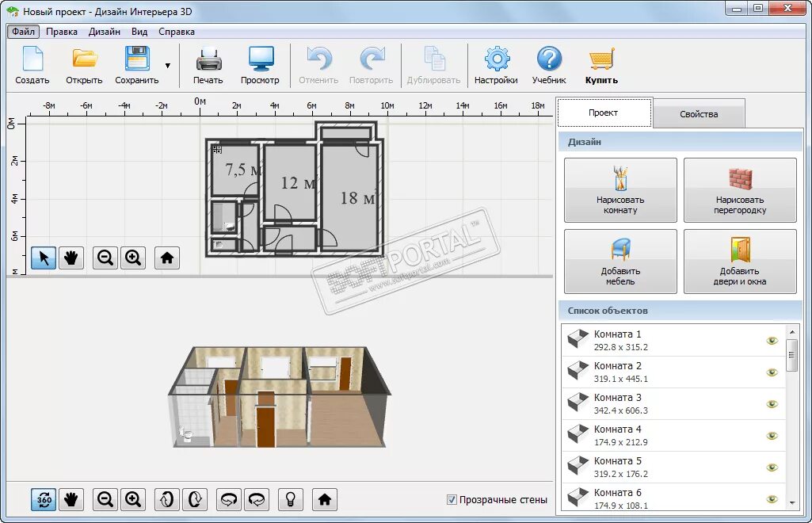Select Комната 5 in the object list
Image resolution: width=812 pixels, height=523 pixels.
(673, 467)
